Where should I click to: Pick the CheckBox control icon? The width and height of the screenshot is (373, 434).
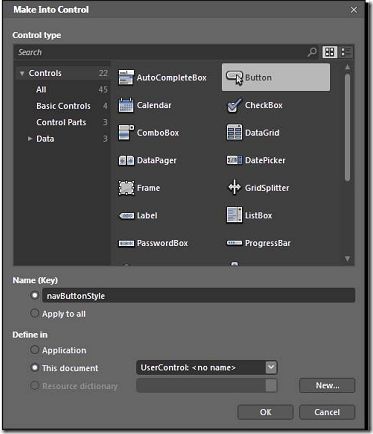(234, 105)
